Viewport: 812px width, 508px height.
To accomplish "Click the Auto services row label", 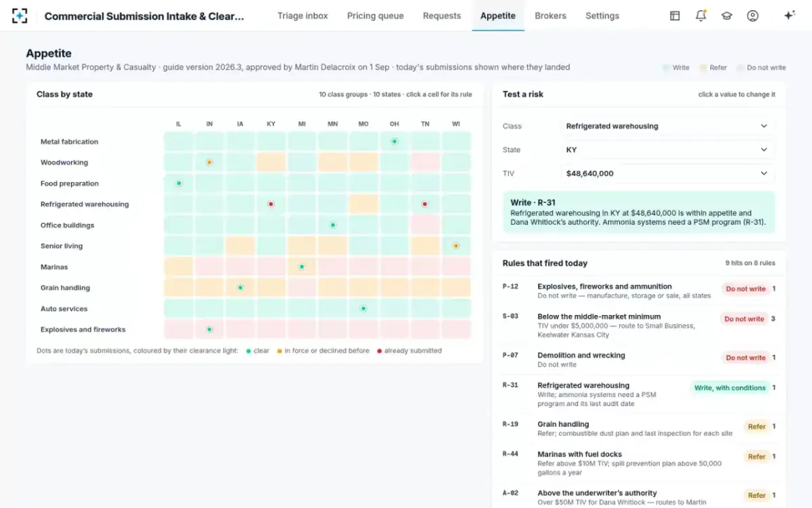I will (64, 309).
